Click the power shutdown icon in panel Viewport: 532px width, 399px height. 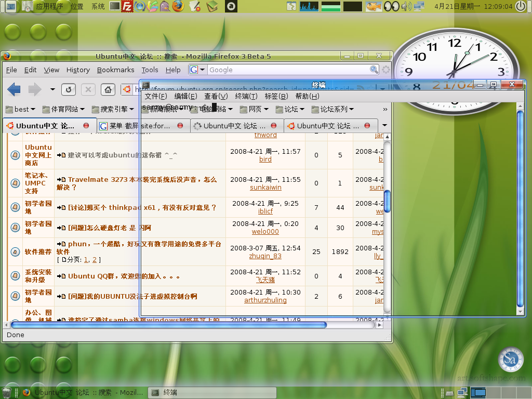coord(521,6)
